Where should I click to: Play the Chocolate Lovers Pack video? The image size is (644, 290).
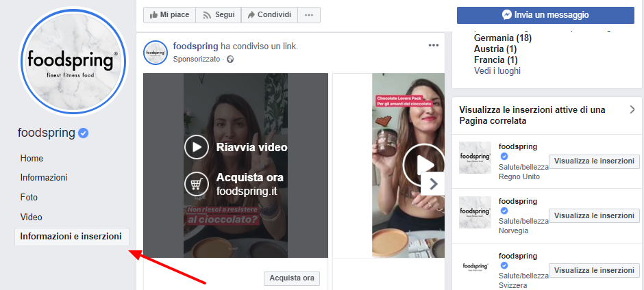[423, 165]
